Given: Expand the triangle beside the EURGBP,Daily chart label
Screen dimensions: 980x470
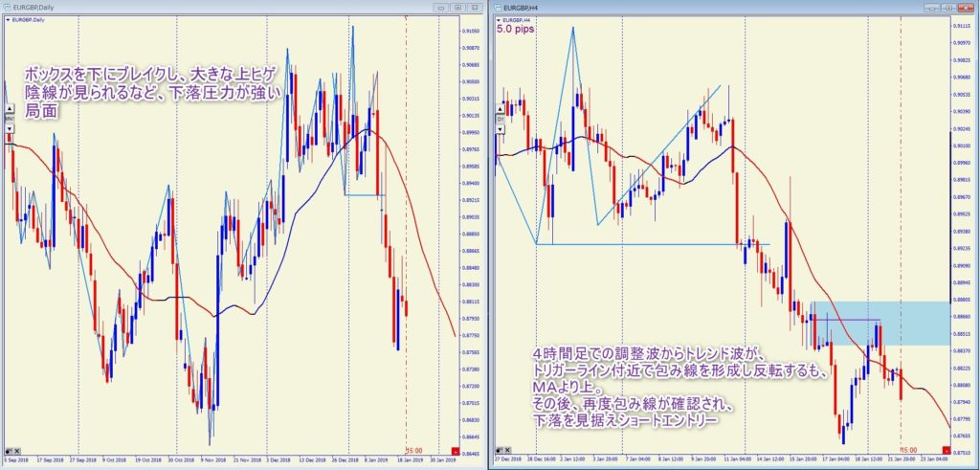Looking at the screenshot, I should (x=8, y=18).
